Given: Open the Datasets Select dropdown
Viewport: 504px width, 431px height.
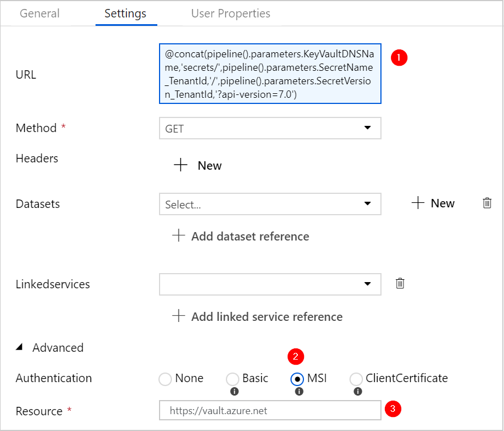Looking at the screenshot, I should (x=270, y=204).
